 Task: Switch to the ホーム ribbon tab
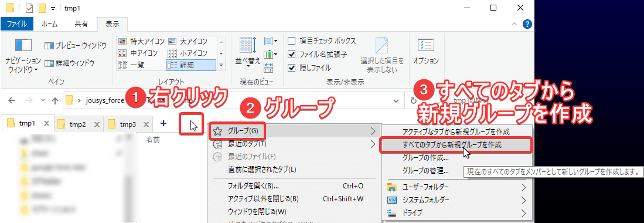(49, 24)
